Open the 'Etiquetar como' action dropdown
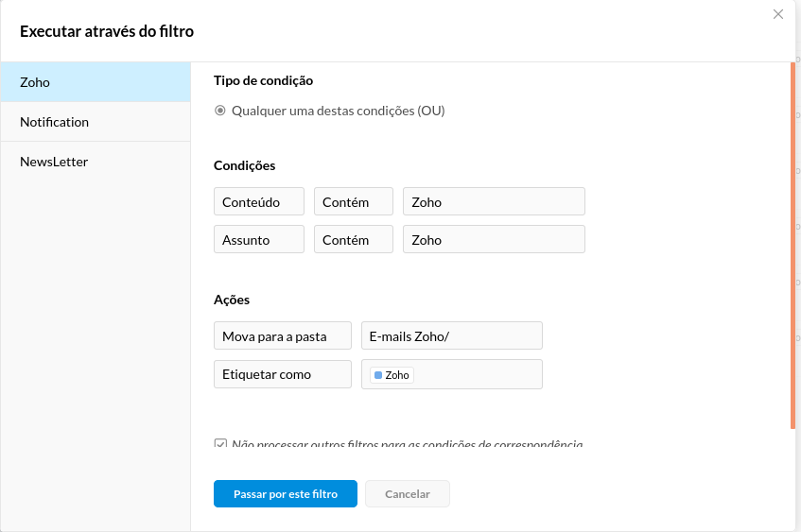Image resolution: width=801 pixels, height=532 pixels. 283,374
